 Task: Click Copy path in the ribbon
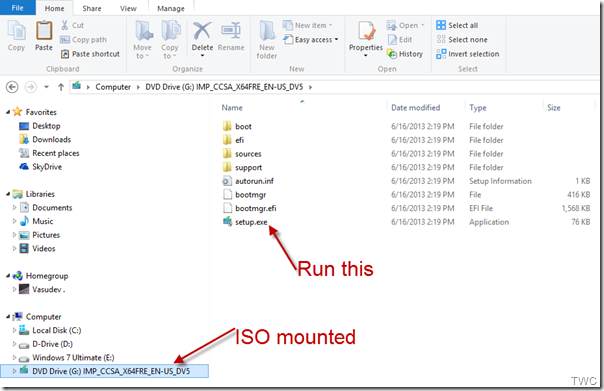[83, 40]
